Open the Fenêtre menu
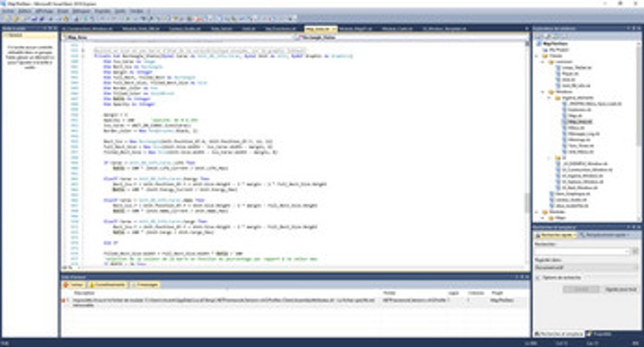 click(x=136, y=11)
